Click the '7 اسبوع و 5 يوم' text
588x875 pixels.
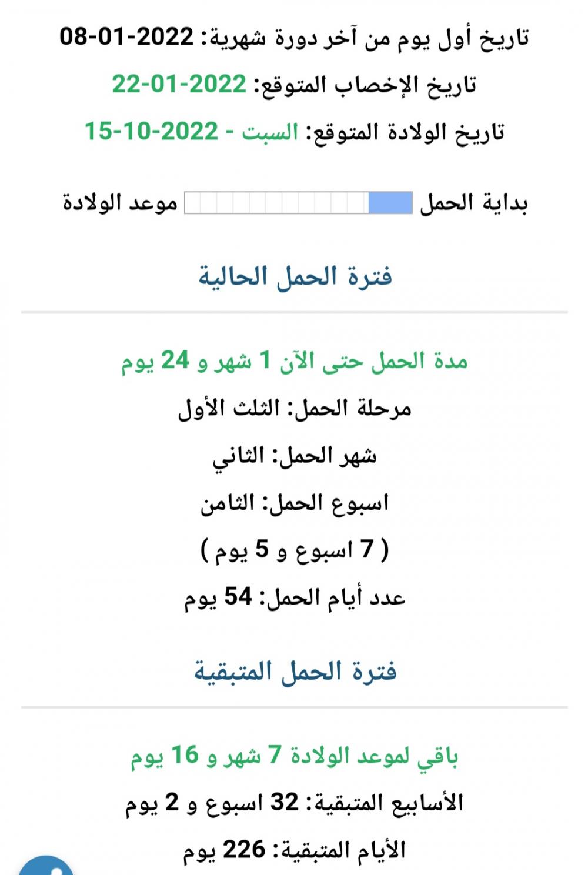[x=295, y=550]
